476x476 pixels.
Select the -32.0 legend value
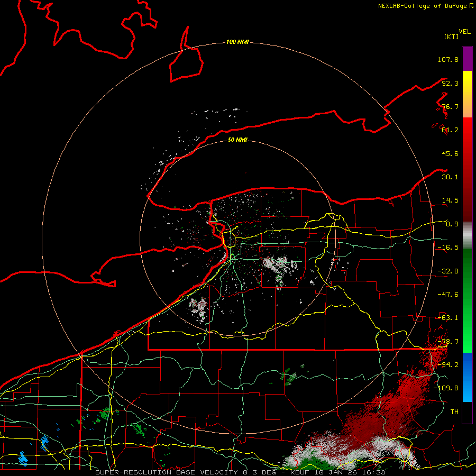click(x=448, y=271)
